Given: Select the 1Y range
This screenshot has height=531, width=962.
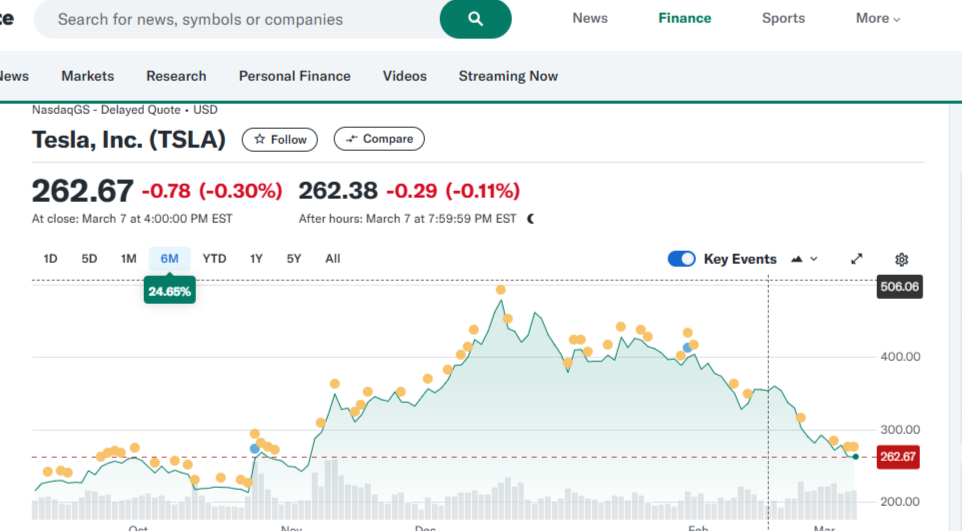Looking at the screenshot, I should (256, 258).
